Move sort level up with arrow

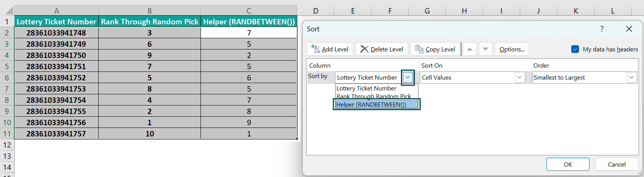pyautogui.click(x=469, y=49)
